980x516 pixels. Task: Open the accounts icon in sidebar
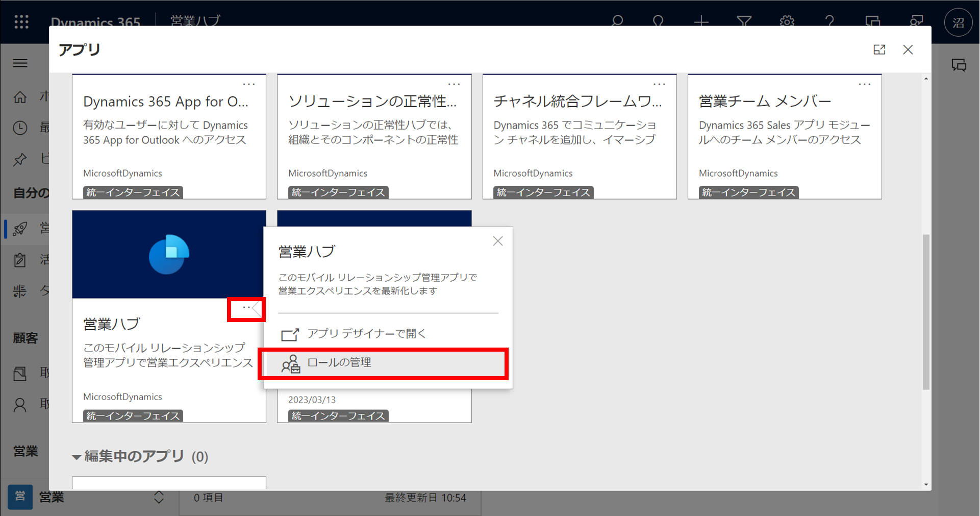[20, 374]
